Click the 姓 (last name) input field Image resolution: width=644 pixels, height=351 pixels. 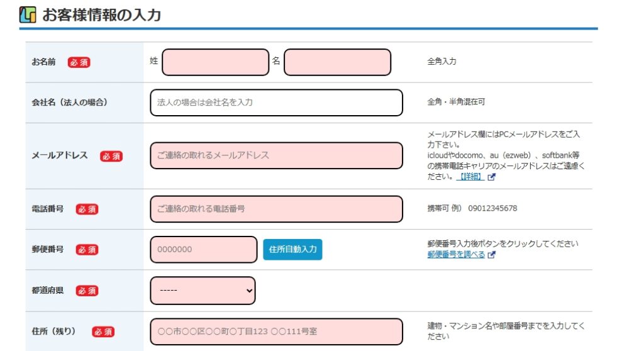[215, 62]
